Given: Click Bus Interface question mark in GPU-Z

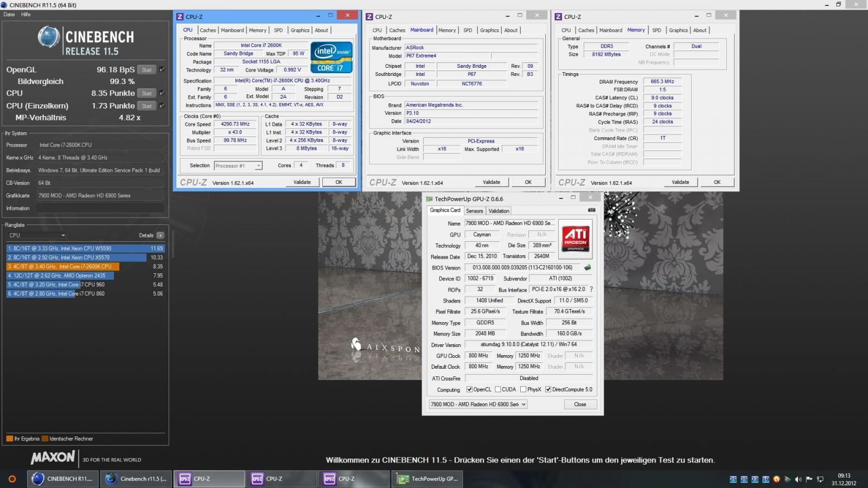Looking at the screenshot, I should (x=591, y=290).
